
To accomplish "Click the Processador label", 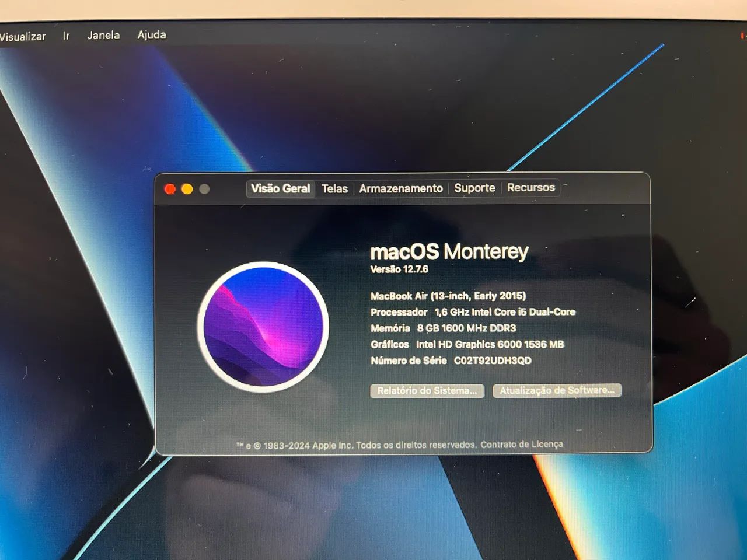I will coord(399,313).
